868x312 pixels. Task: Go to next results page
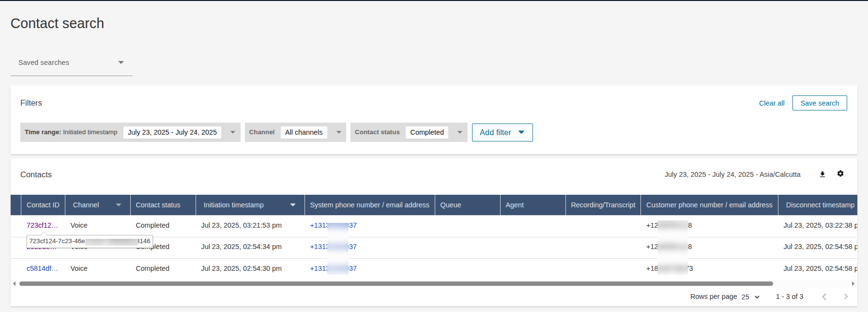click(x=846, y=296)
